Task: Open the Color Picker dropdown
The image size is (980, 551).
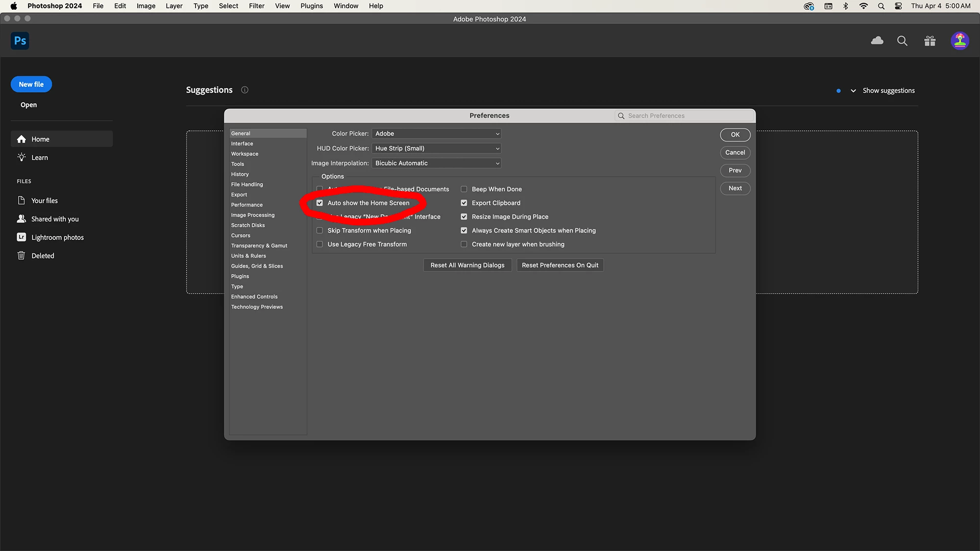Action: 436,134
